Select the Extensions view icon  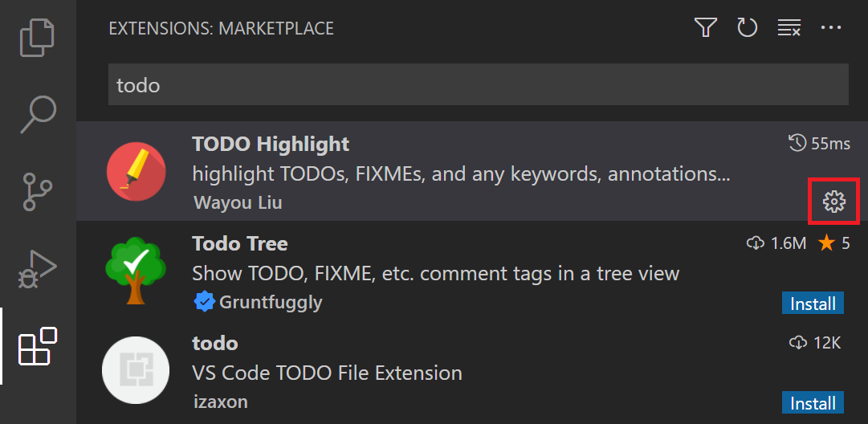(38, 347)
